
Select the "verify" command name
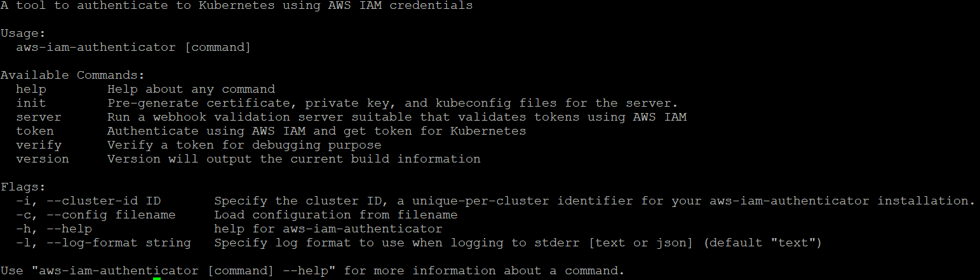pyautogui.click(x=39, y=145)
